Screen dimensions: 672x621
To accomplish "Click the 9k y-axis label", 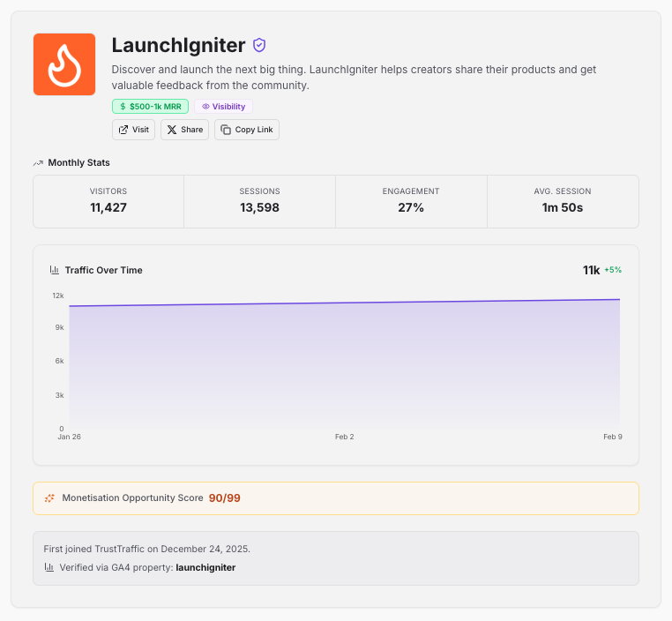I will tap(60, 327).
